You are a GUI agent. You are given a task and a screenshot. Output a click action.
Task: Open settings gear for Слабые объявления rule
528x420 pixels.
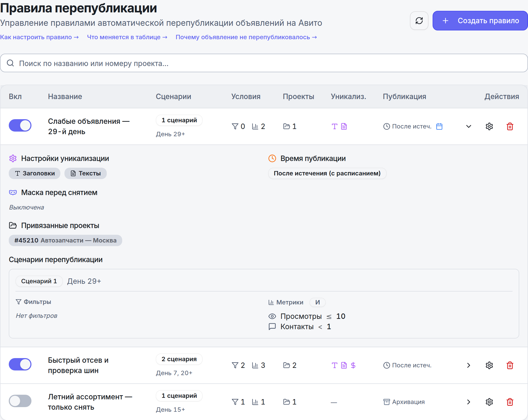point(489,126)
